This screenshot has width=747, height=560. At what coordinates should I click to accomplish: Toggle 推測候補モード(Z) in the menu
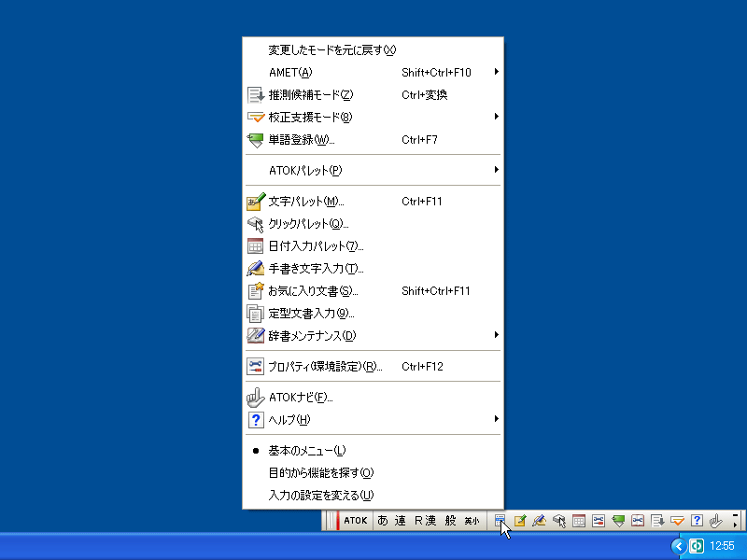[373, 95]
